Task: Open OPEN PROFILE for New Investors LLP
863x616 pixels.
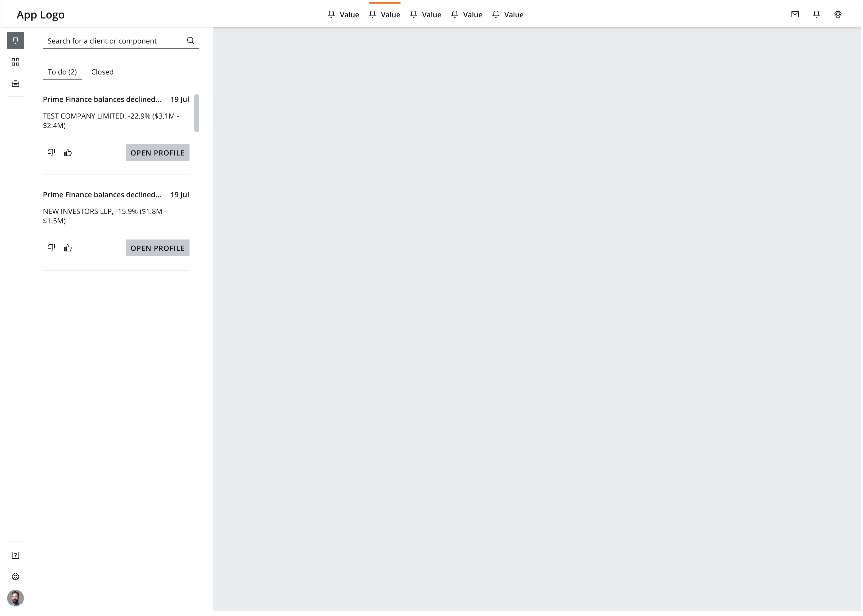Action: tap(157, 247)
